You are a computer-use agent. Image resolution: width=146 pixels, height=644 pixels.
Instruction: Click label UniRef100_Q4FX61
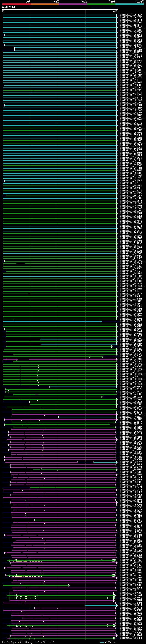[131, 597]
